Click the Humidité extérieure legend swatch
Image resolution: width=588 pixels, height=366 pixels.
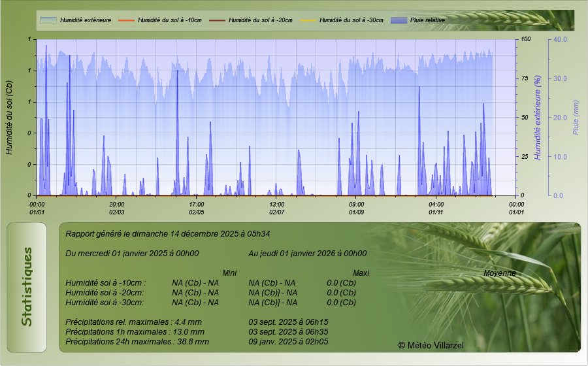point(48,21)
